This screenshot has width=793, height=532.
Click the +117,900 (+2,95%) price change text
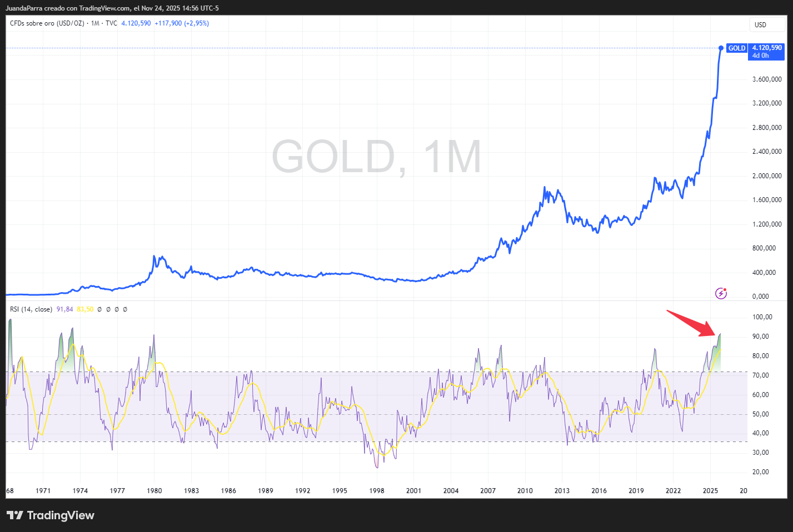click(x=182, y=23)
